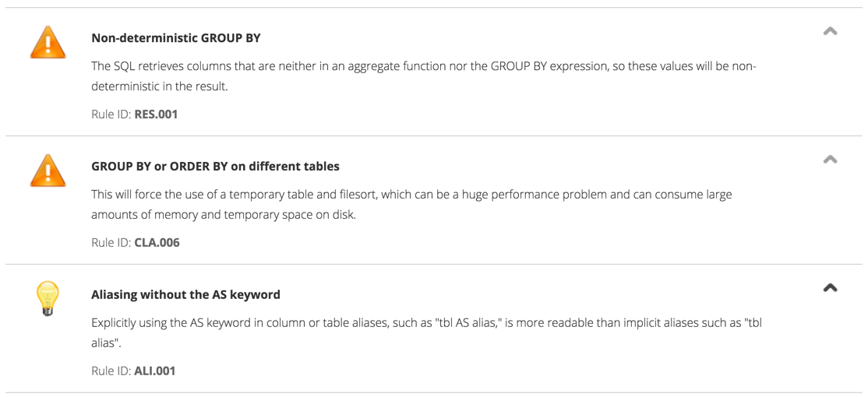Collapse the Aliasing without the AS keyword section

tap(830, 288)
